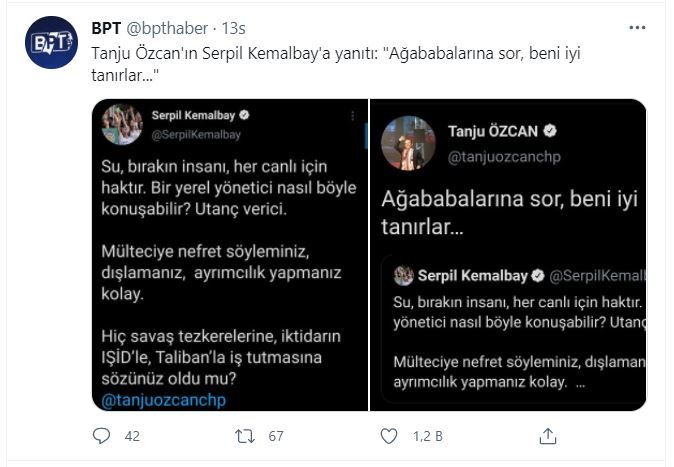View the Serpil Kemalbay tweet image
This screenshot has height=467, width=674.
[230, 255]
